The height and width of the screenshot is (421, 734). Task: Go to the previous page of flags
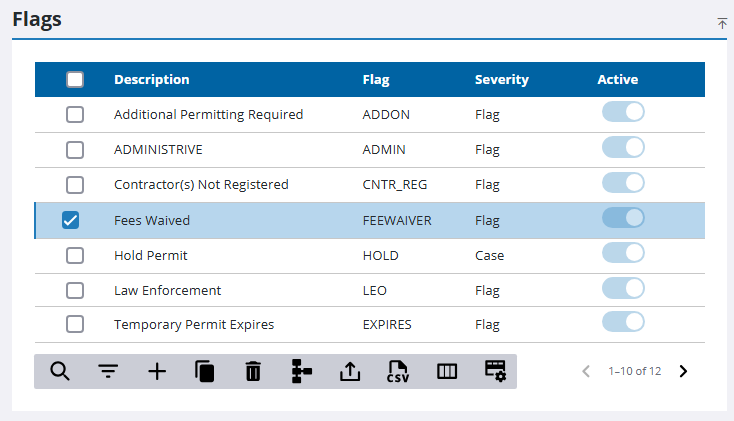pyautogui.click(x=587, y=371)
